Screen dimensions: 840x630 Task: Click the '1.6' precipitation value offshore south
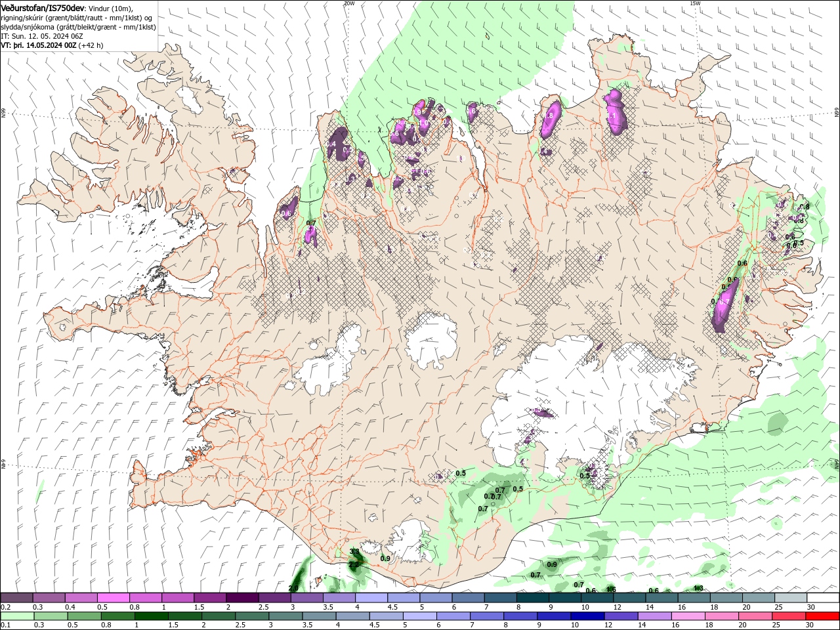click(x=611, y=590)
